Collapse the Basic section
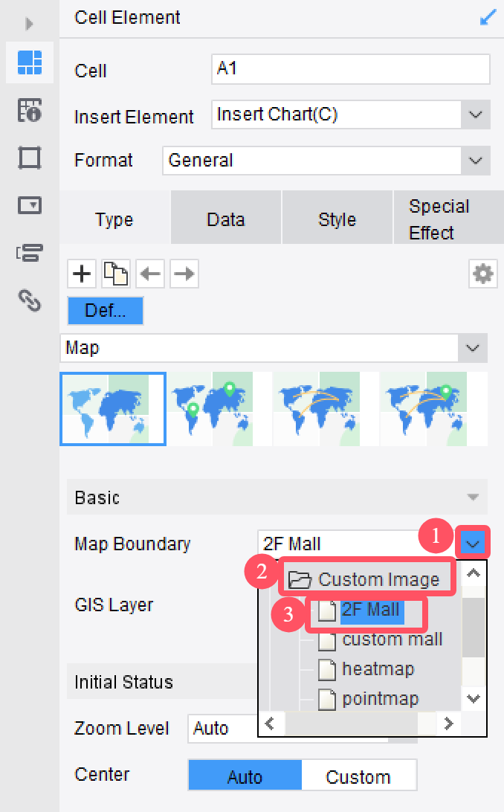 tap(473, 497)
